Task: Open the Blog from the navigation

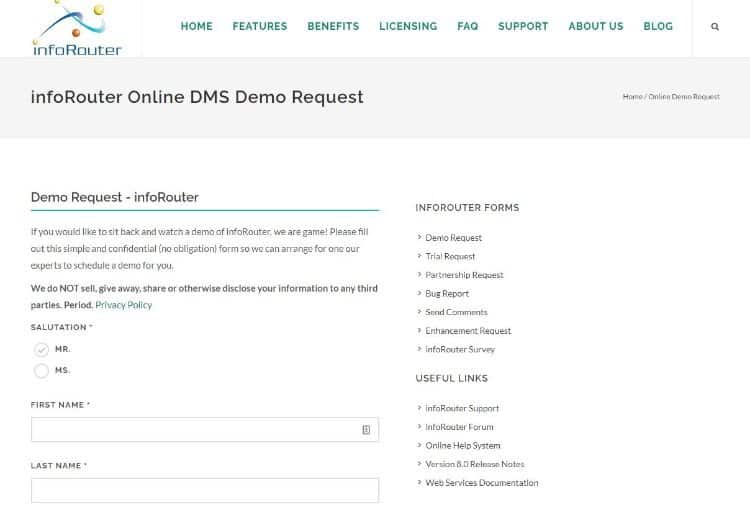Action: tap(658, 27)
